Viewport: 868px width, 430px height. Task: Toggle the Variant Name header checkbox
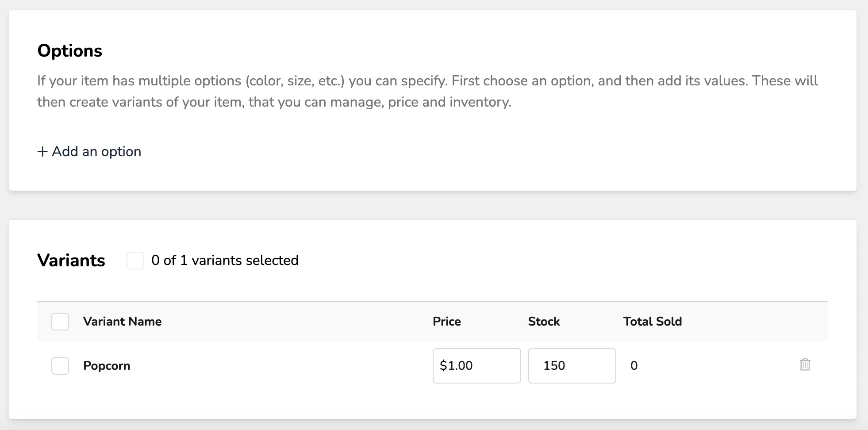coord(60,322)
